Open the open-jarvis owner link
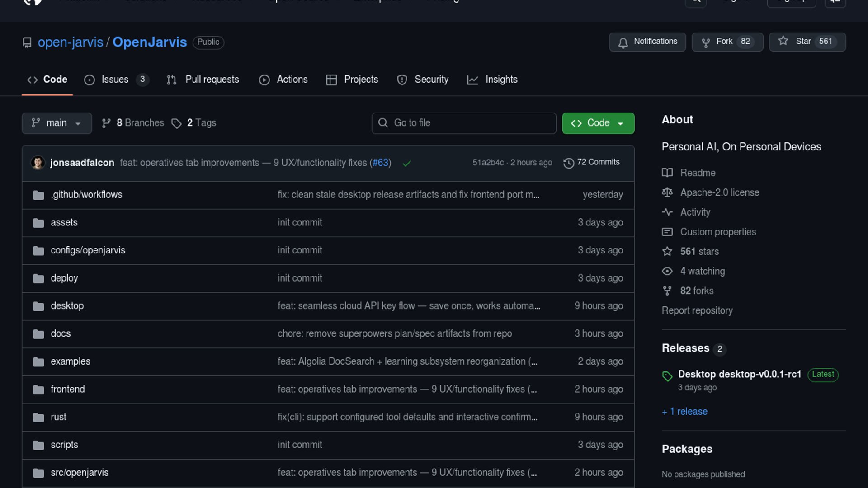Screen dimensions: 868x488 71,42
